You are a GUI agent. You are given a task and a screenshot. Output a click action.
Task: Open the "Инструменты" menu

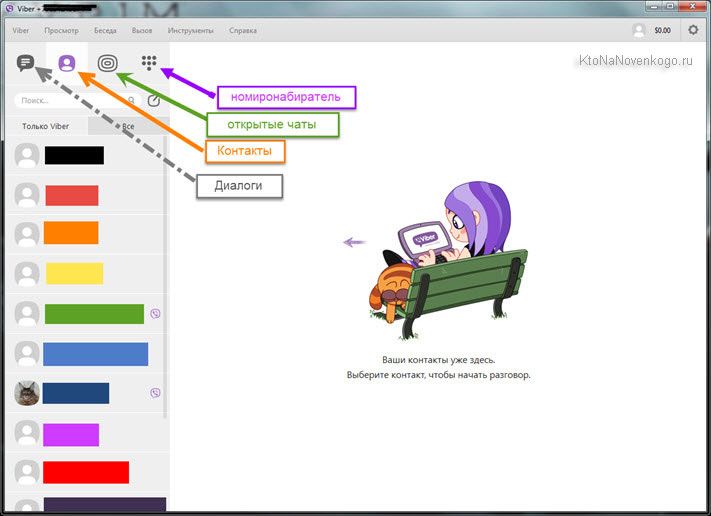pyautogui.click(x=190, y=31)
